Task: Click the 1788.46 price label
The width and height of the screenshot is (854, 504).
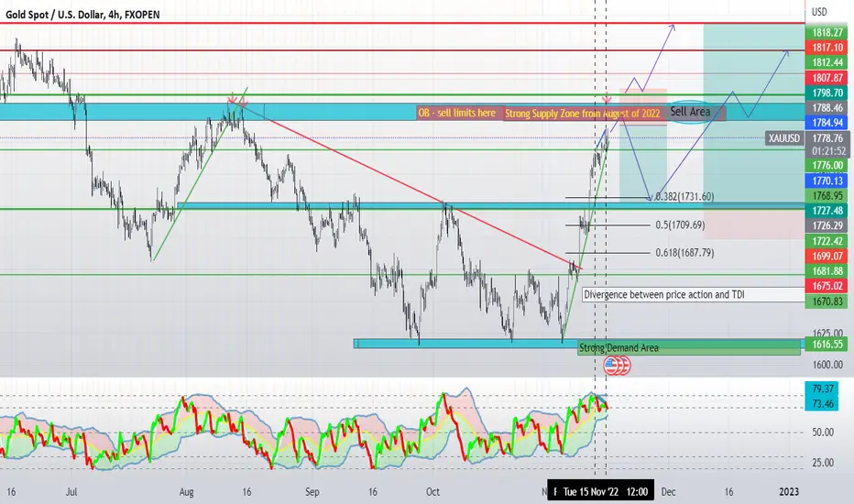Action: pos(827,108)
